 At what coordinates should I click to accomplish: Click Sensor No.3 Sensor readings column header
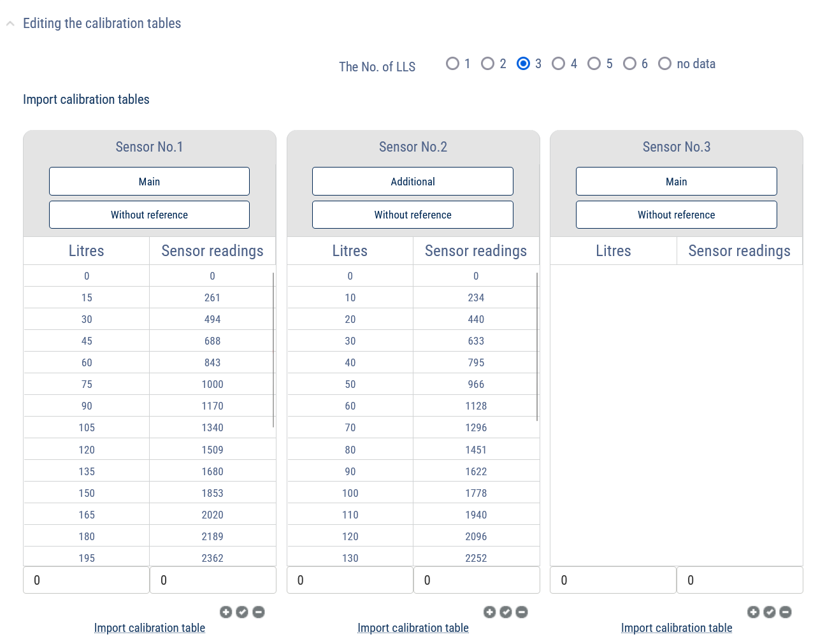(740, 251)
